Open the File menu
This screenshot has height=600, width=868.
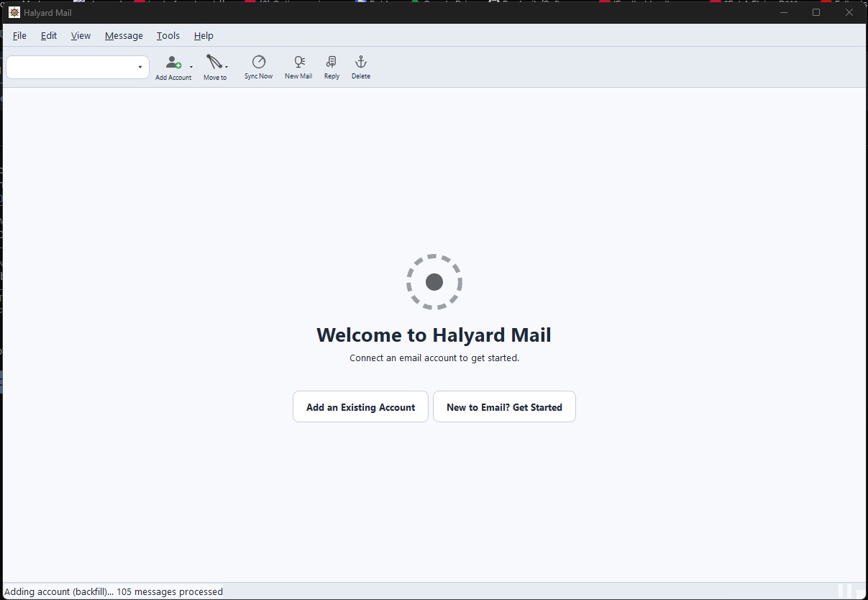(19, 35)
